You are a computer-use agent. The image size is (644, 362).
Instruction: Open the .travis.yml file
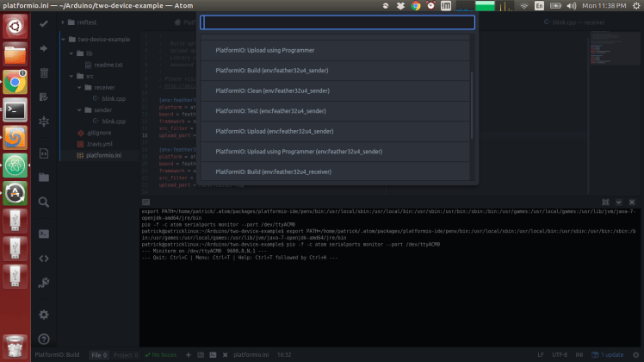coord(99,144)
